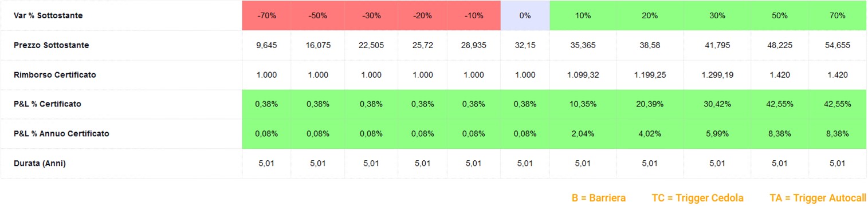The width and height of the screenshot is (868, 206).
Task: Select the Prezzo Sottostante row label
Action: tap(51, 45)
